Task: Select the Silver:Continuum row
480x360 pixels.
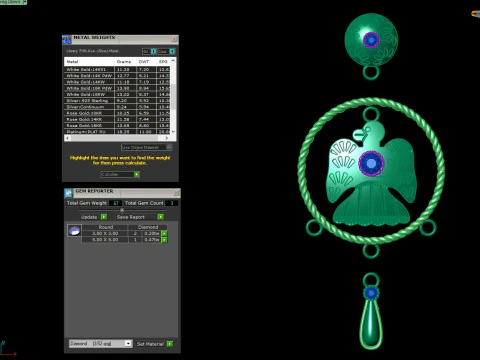Action: point(117,107)
